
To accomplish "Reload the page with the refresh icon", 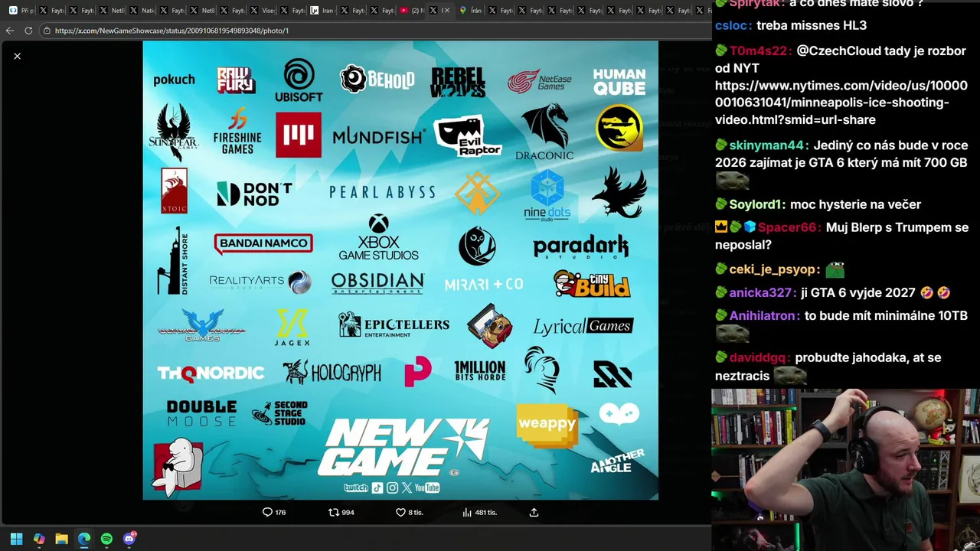I will pos(28,31).
